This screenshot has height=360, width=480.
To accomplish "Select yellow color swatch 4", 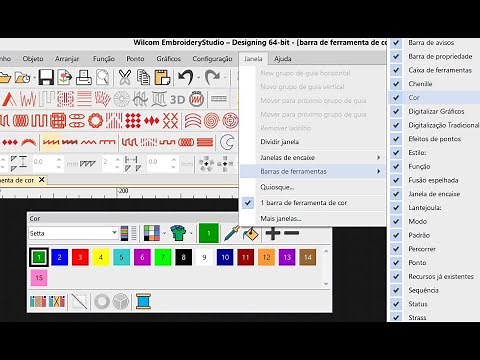I will point(101,257).
